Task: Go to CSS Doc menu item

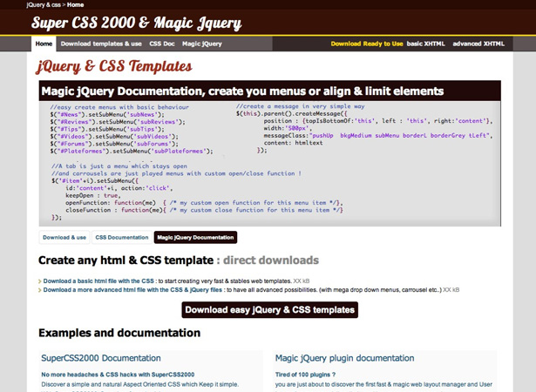Action: pyautogui.click(x=162, y=44)
